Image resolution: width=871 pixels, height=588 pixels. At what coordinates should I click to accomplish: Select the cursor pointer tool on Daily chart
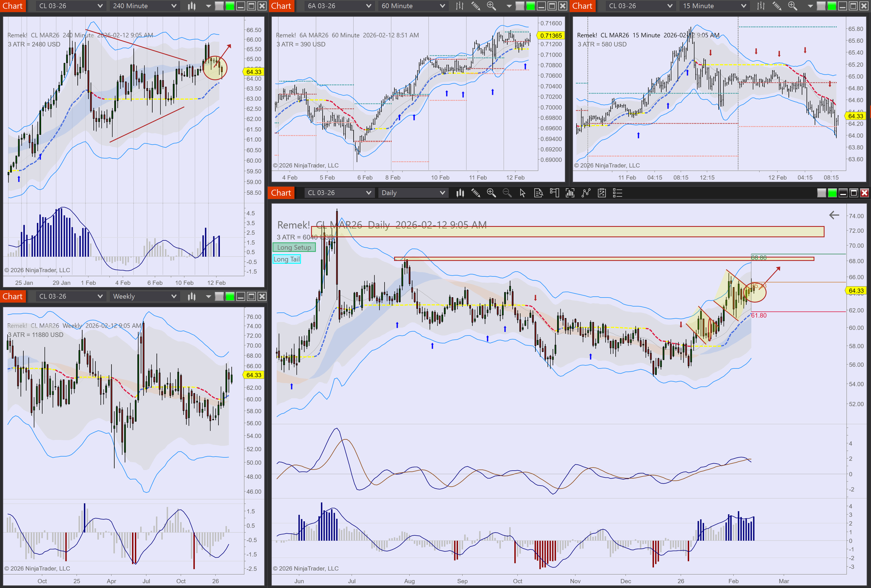tap(523, 193)
